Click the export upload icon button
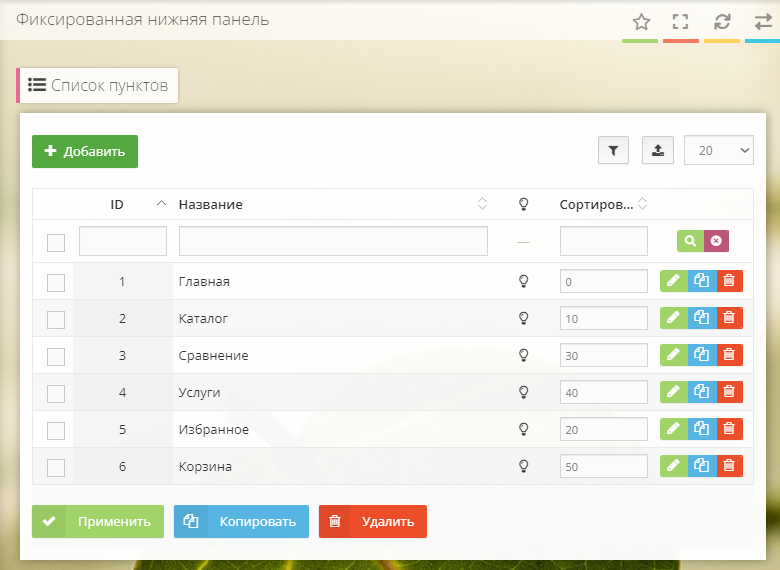 point(658,150)
